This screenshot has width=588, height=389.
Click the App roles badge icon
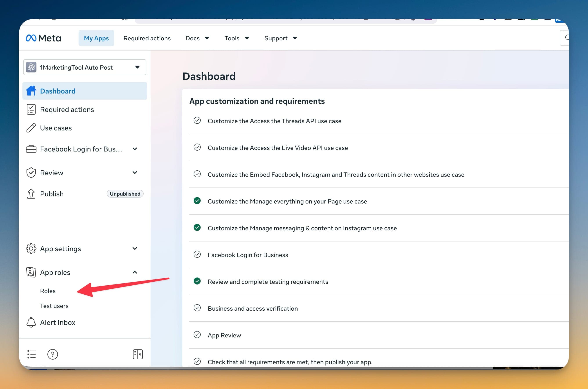(31, 272)
